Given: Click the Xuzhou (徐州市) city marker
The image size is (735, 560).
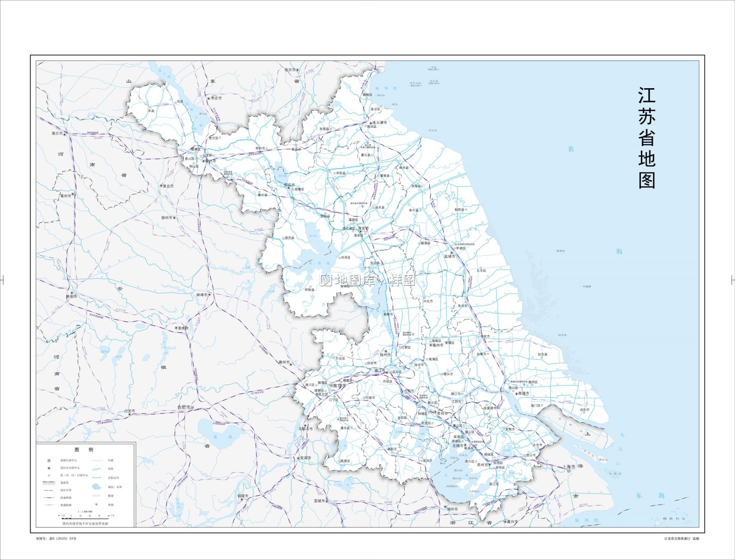Looking at the screenshot, I should (x=204, y=161).
